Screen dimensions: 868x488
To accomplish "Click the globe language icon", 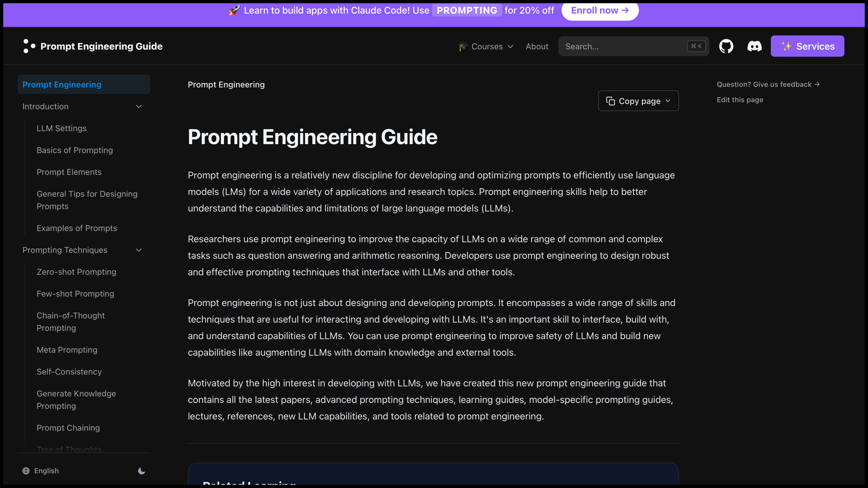I will pyautogui.click(x=26, y=471).
